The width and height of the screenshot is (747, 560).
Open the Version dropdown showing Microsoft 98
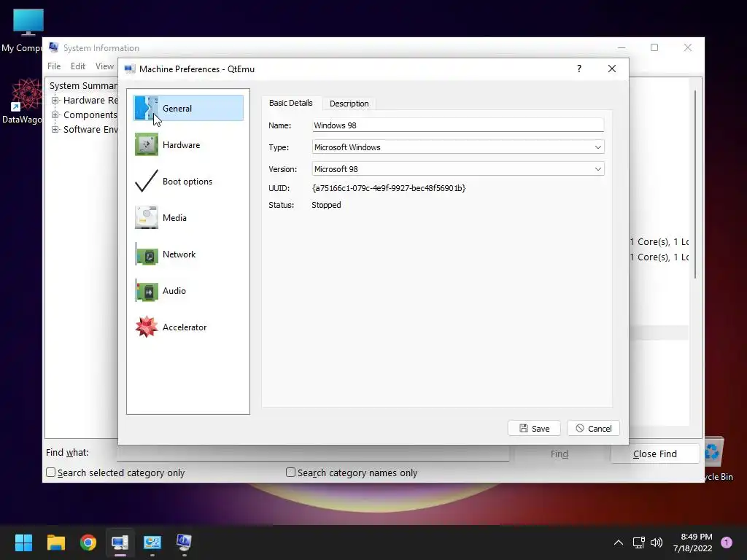pos(458,169)
